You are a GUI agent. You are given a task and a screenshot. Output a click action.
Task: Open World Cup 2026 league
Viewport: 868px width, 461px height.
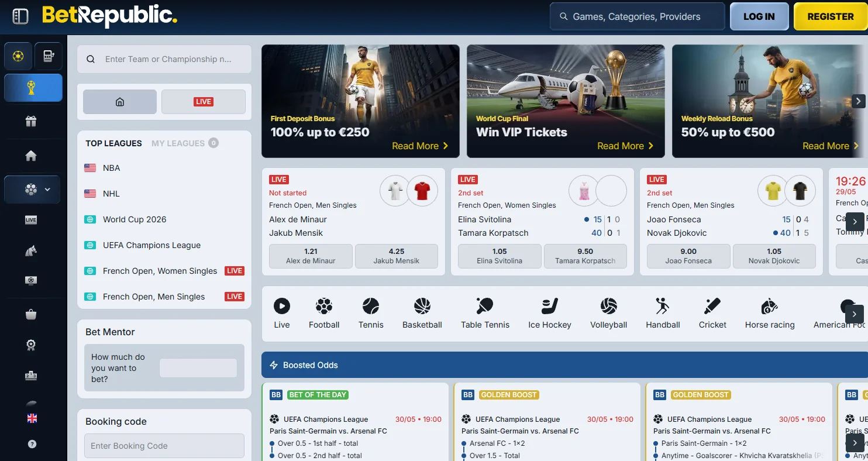164,219
